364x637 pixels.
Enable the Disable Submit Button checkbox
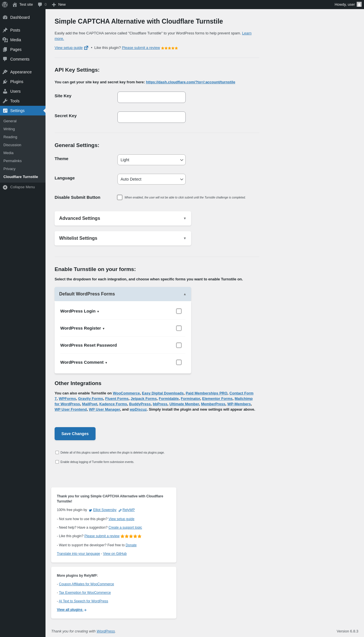click(x=120, y=197)
